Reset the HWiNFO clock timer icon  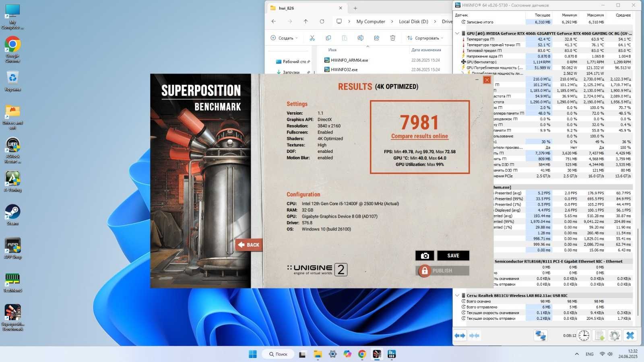[x=584, y=335]
